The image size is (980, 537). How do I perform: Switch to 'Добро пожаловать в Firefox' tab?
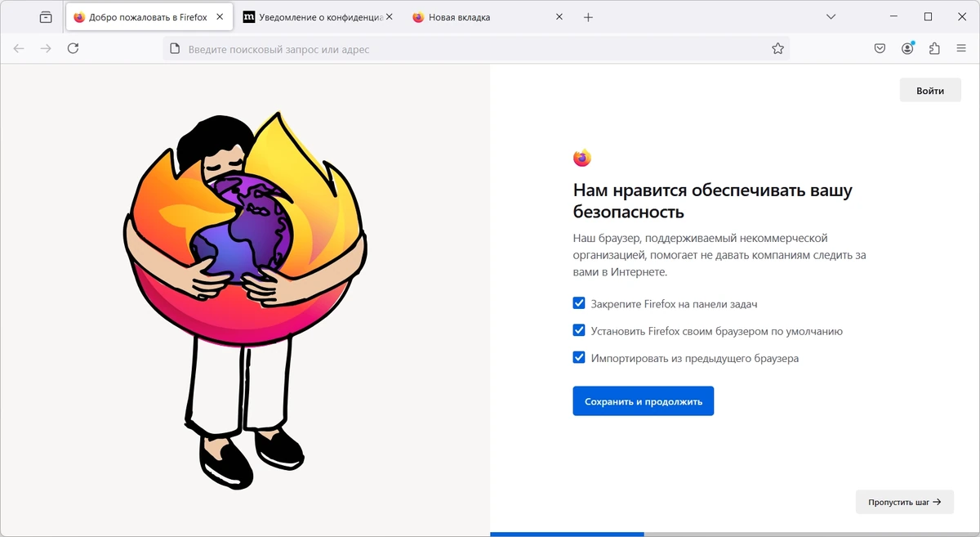149,17
